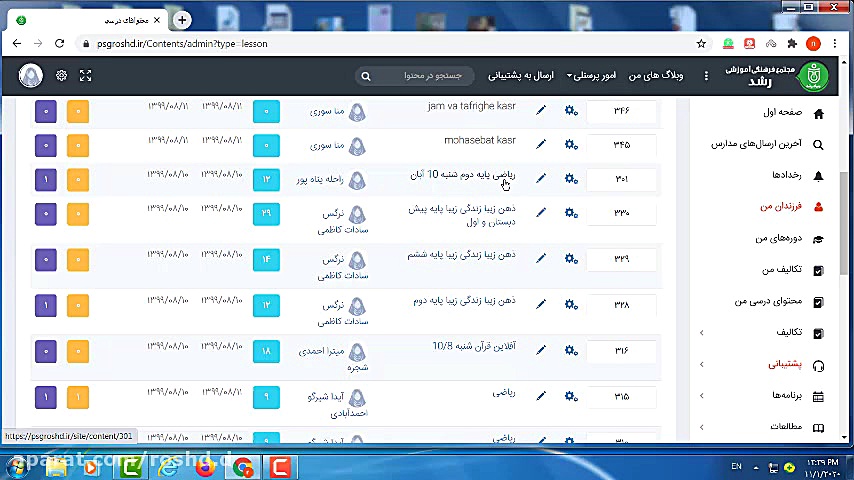
Task: Toggle fullscreen icon in site header
Action: click(x=86, y=76)
